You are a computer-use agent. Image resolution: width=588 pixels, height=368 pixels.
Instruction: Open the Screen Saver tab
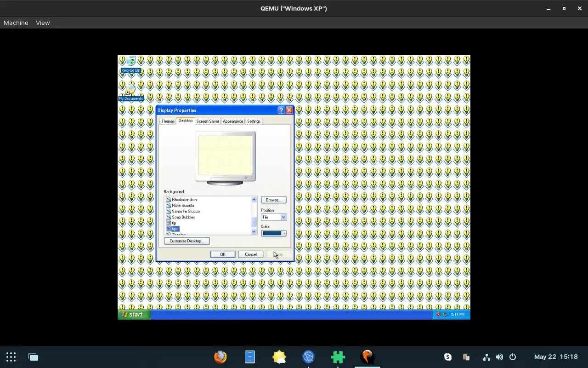point(208,121)
